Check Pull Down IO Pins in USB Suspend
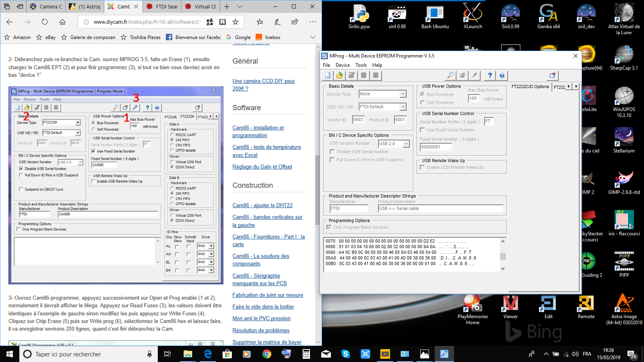This screenshot has height=362, width=644. click(x=332, y=160)
